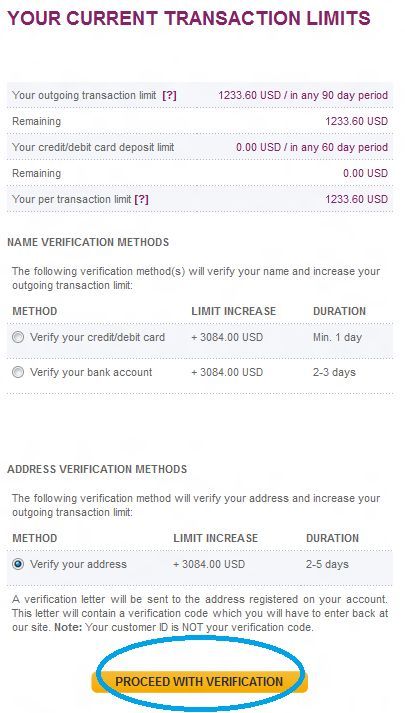Click the credit/debit card deposit limit value
This screenshot has width=405, height=713.
click(312, 147)
